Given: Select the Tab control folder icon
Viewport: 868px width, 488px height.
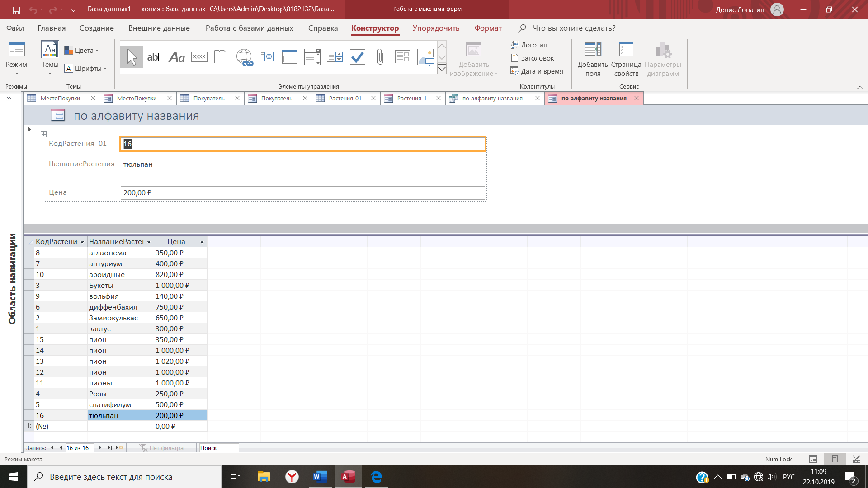Looking at the screenshot, I should pyautogui.click(x=222, y=57).
